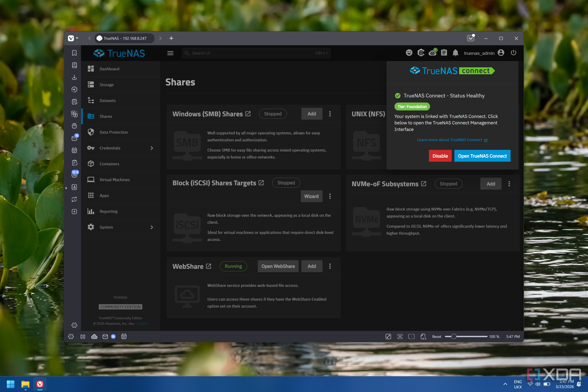Go to Dashboard in navigation

point(120,69)
